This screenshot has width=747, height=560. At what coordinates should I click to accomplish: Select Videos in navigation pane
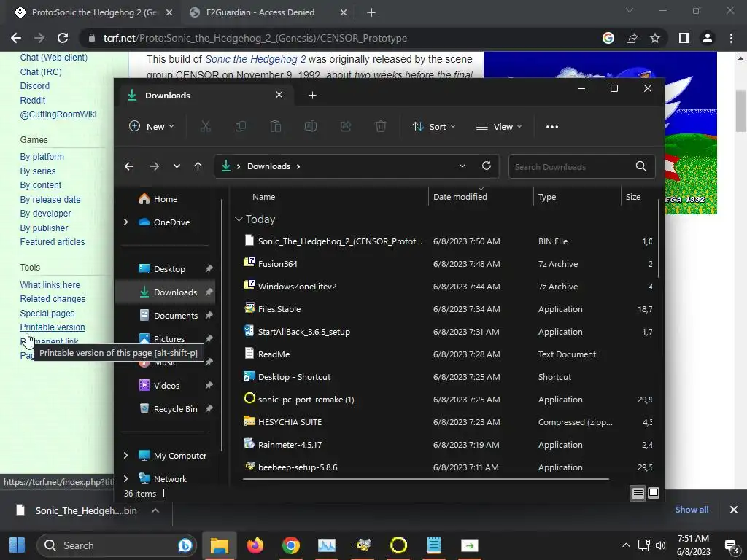(x=166, y=386)
